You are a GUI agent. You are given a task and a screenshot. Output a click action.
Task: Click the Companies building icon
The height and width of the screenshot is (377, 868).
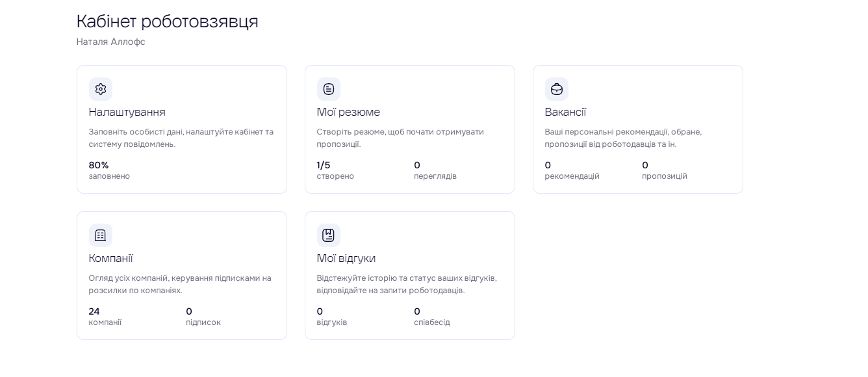coord(101,235)
